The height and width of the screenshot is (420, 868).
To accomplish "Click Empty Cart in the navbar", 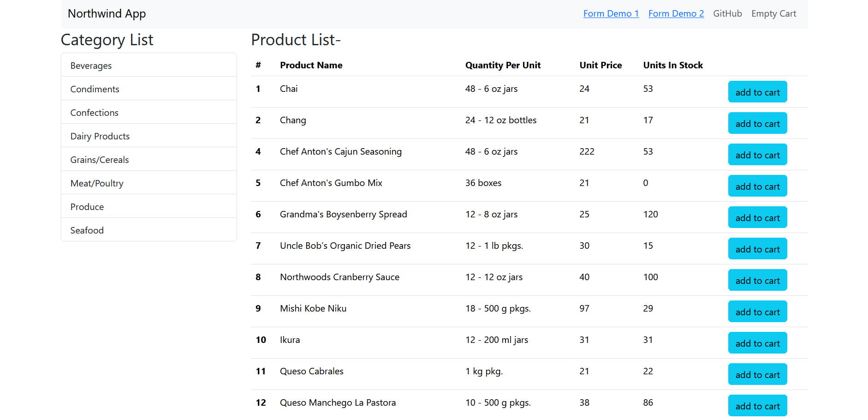I will click(x=773, y=14).
